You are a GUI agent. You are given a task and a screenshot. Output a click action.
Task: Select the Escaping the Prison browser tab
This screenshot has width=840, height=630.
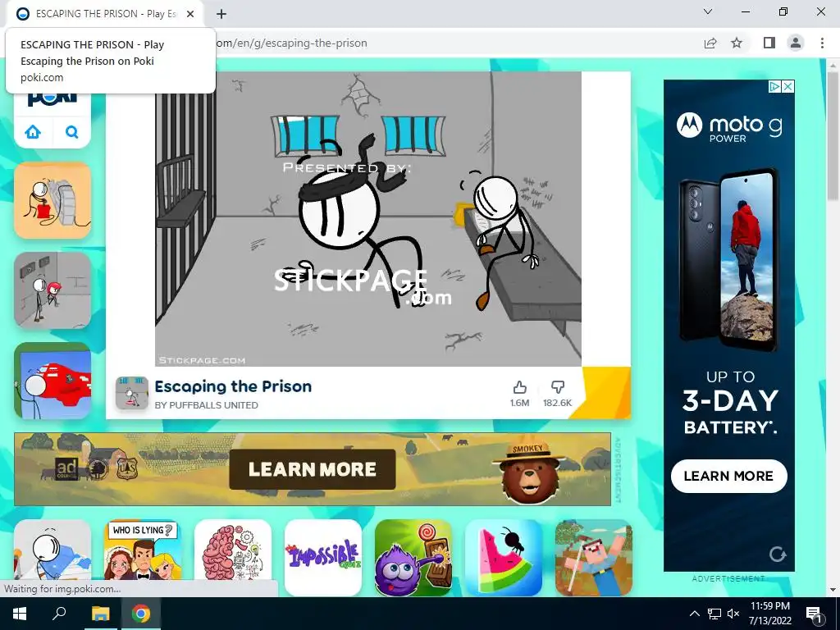(104, 14)
